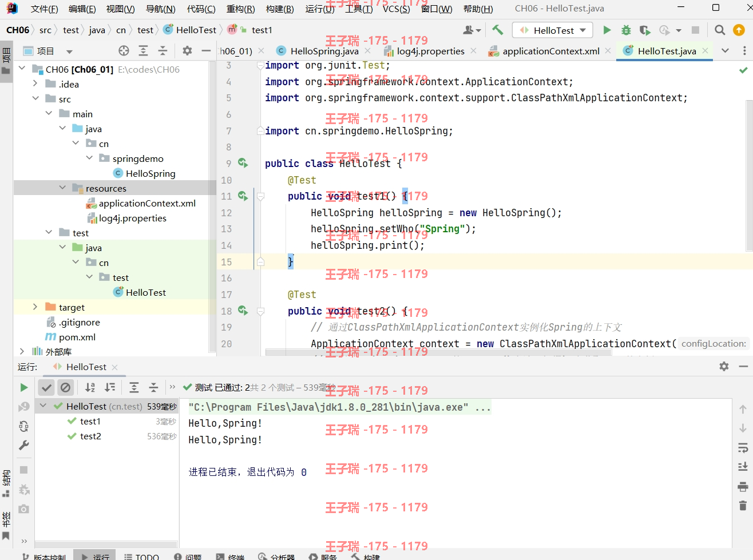Open the 终端 tool window button
This screenshot has height=560, width=753.
(x=230, y=556)
